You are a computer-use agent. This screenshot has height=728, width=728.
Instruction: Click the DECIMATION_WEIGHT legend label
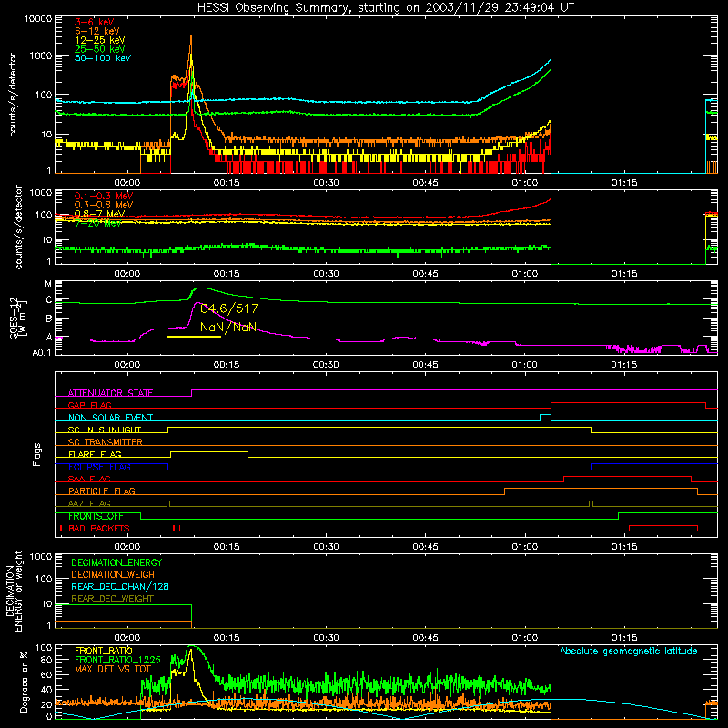pyautogui.click(x=116, y=575)
